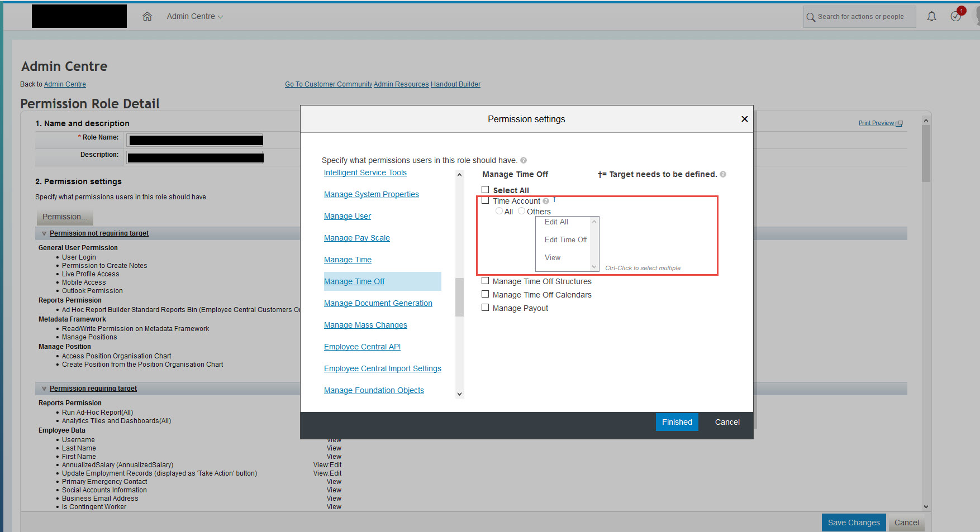
Task: Select the Others radio button
Action: [x=521, y=211]
